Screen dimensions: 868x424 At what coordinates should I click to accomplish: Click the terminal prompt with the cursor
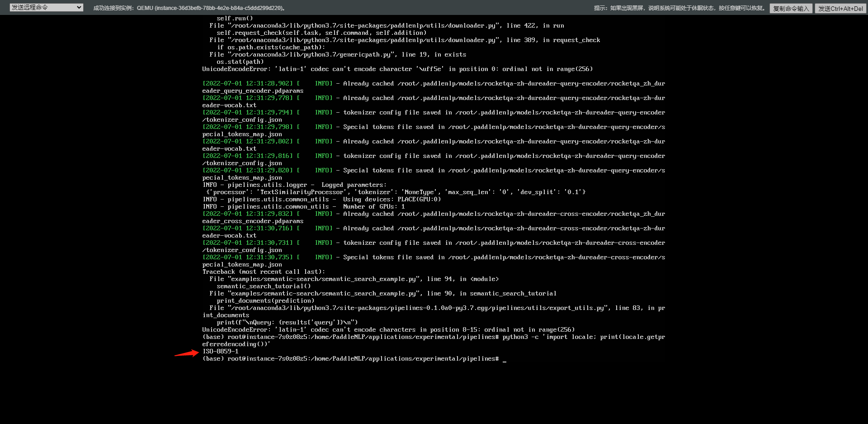coord(354,359)
